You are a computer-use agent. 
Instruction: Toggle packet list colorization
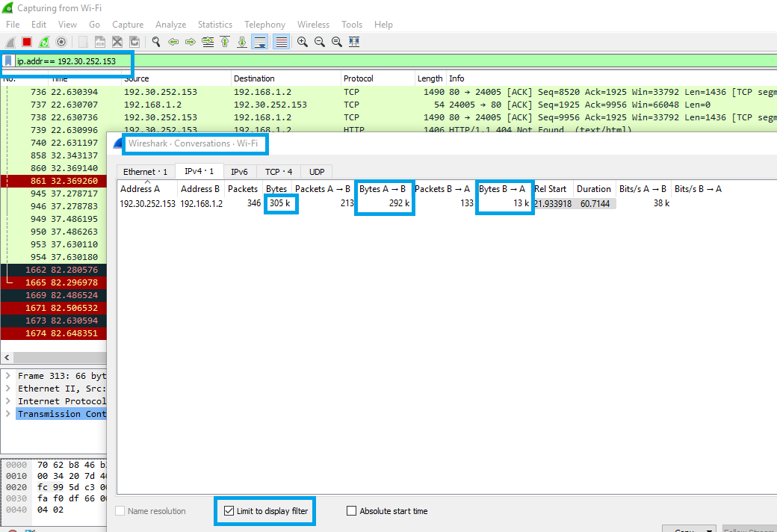pos(282,42)
